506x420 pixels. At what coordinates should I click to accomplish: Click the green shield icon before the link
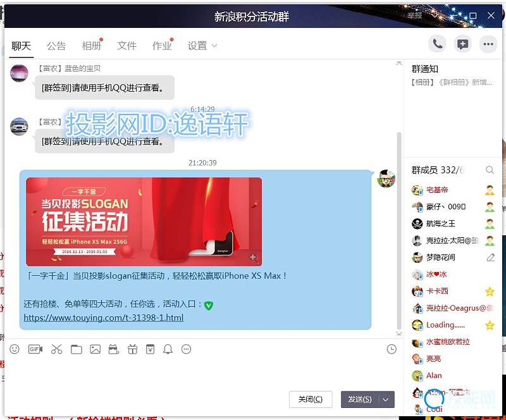(x=209, y=305)
